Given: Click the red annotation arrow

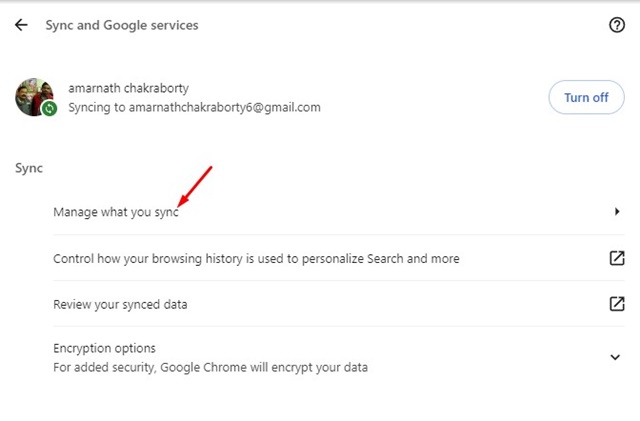Looking at the screenshot, I should pos(196,187).
